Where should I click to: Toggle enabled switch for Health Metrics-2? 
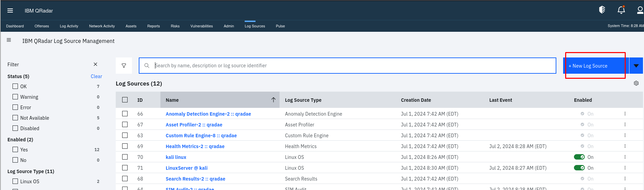(x=582, y=146)
